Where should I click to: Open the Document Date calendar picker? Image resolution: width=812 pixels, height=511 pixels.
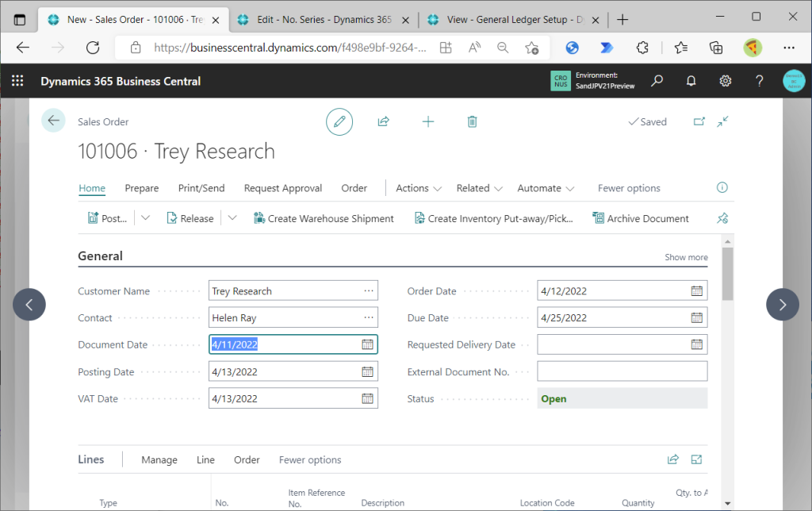[367, 344]
